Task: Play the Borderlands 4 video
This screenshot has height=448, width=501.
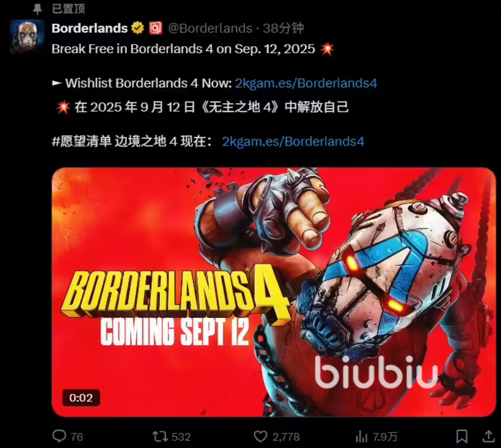Action: point(274,292)
